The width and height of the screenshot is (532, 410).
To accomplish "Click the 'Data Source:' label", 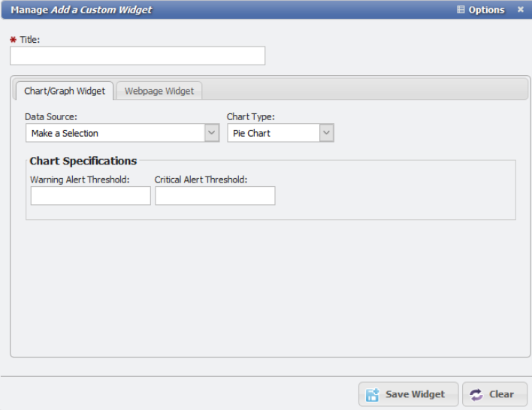I will 51,117.
